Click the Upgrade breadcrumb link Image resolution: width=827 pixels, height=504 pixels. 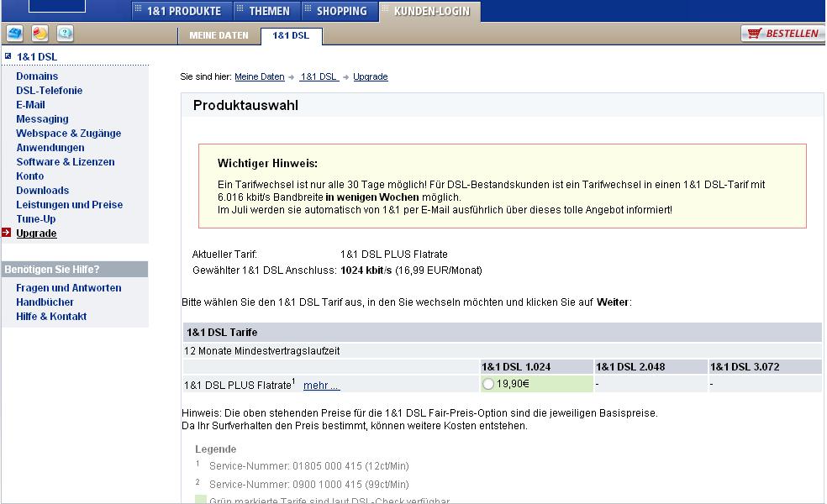coord(371,76)
